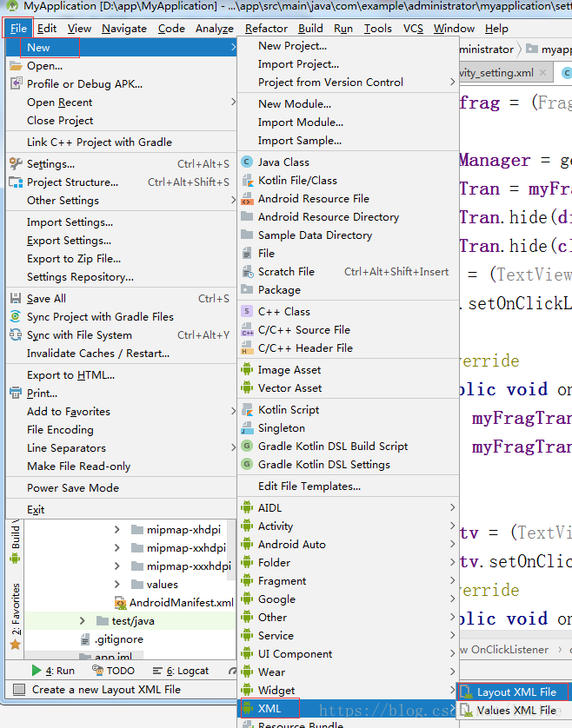Expand the test/java folder arrow

(83, 621)
